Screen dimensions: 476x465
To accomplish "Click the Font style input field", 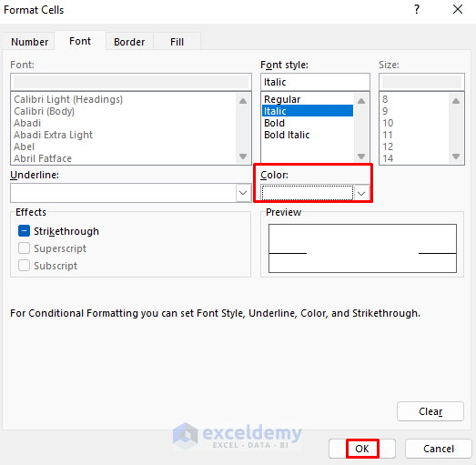I will [x=315, y=82].
